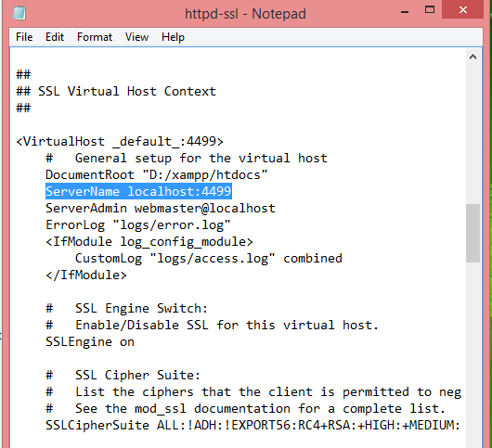Click the Enable/Disable SSL comment line
The height and width of the screenshot is (448, 492).
point(212,326)
